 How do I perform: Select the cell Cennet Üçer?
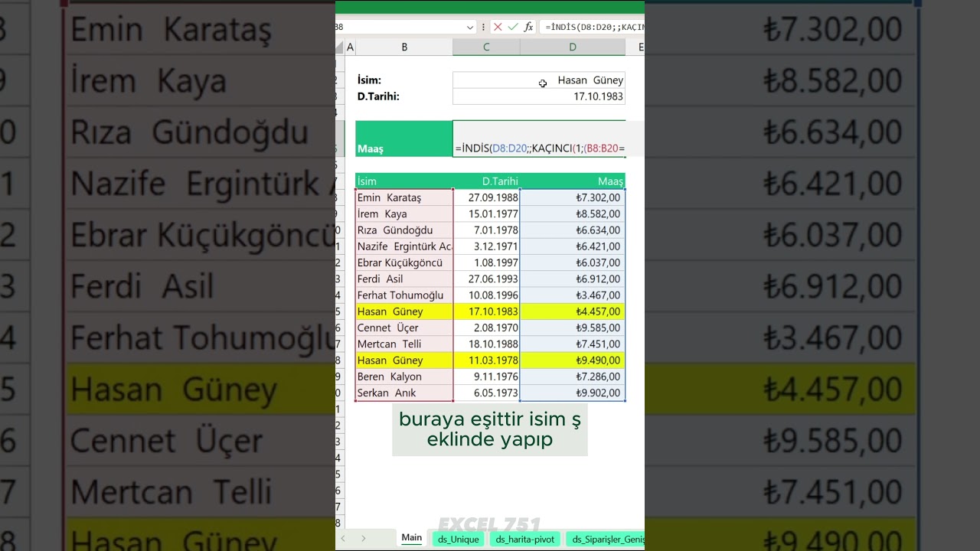pos(404,328)
